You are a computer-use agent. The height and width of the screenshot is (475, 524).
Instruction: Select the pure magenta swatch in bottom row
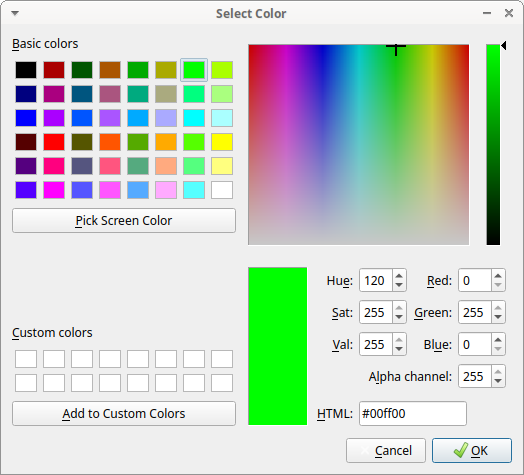coord(54,190)
